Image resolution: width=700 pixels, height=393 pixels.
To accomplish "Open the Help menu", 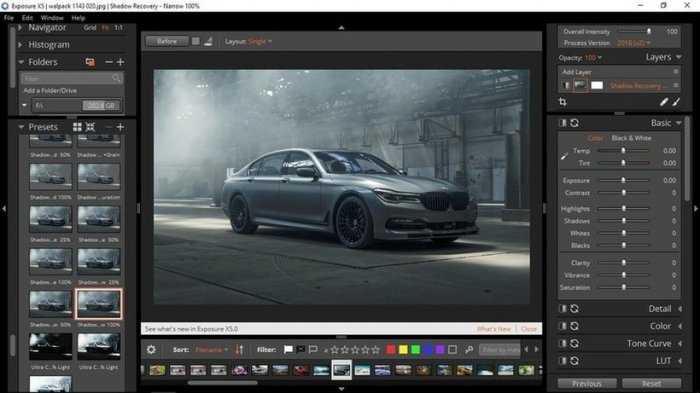I will coord(78,18).
